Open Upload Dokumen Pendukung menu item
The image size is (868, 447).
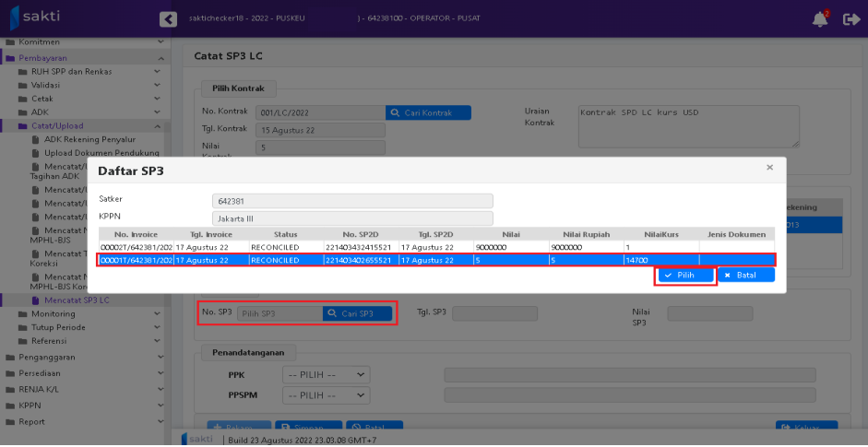[x=101, y=153]
